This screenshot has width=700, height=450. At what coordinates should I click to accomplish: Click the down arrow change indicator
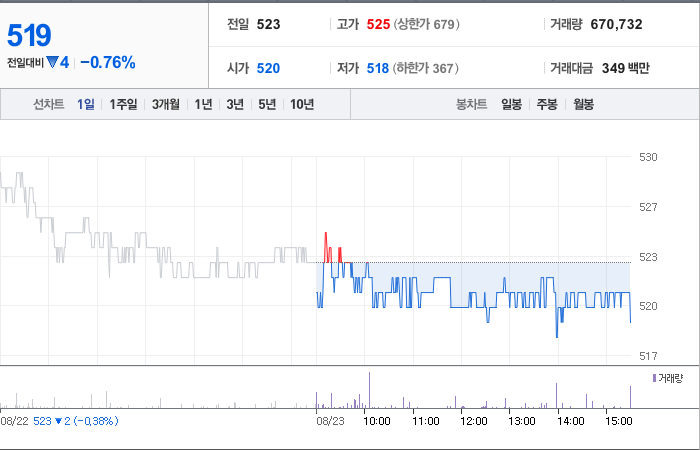(53, 62)
